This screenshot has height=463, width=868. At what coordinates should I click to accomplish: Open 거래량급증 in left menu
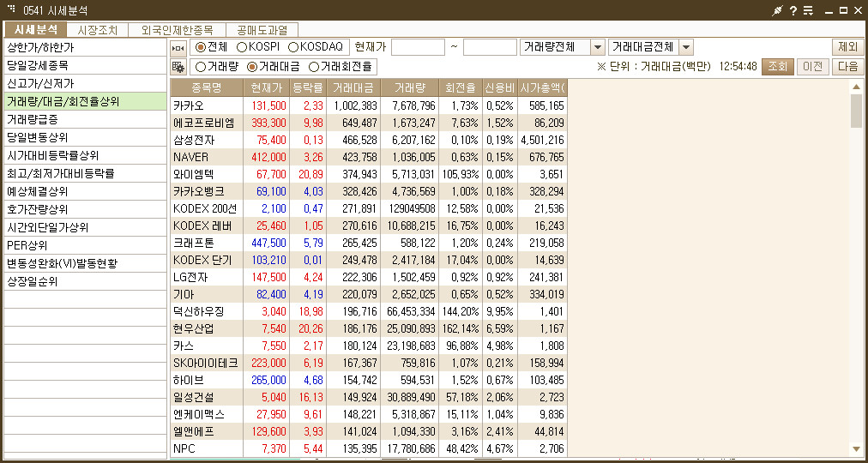pos(85,119)
